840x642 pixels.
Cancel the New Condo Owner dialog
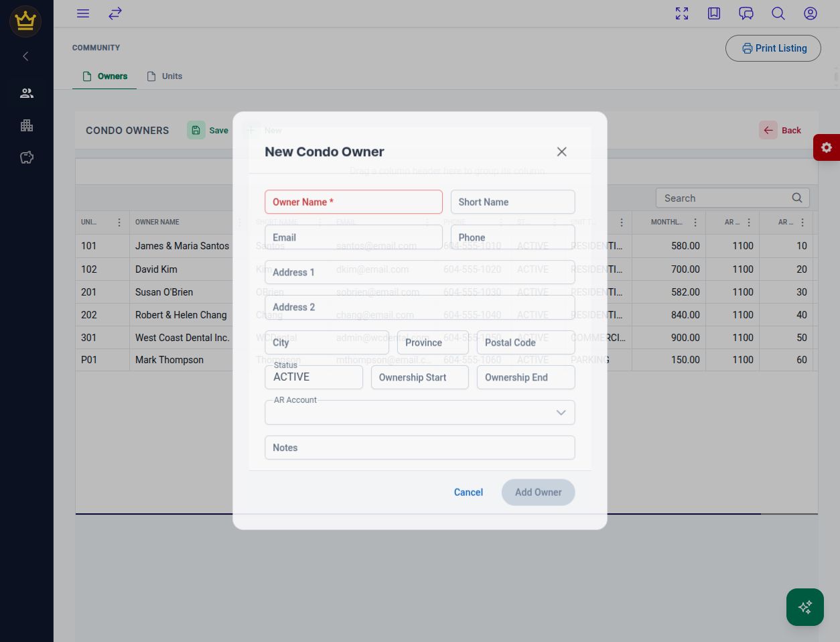coord(468,493)
